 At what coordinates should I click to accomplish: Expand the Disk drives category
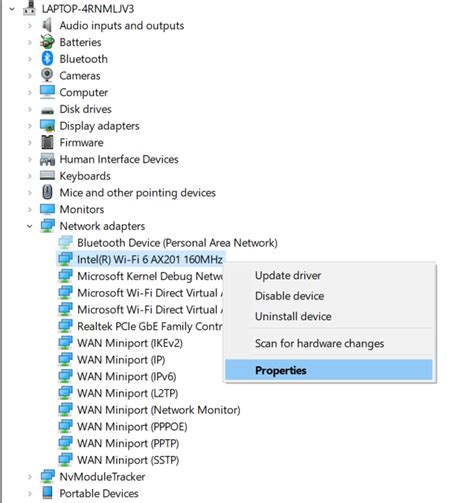29,109
